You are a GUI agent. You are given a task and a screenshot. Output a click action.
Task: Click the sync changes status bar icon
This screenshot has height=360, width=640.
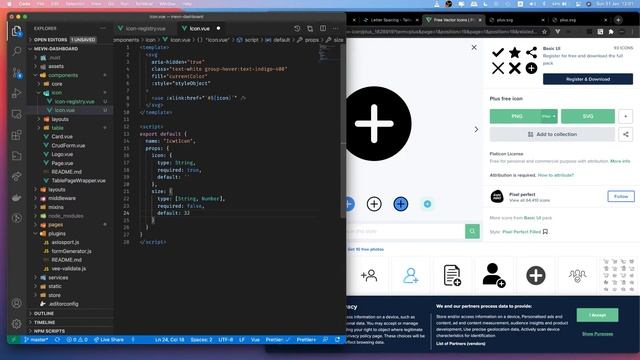(58, 340)
